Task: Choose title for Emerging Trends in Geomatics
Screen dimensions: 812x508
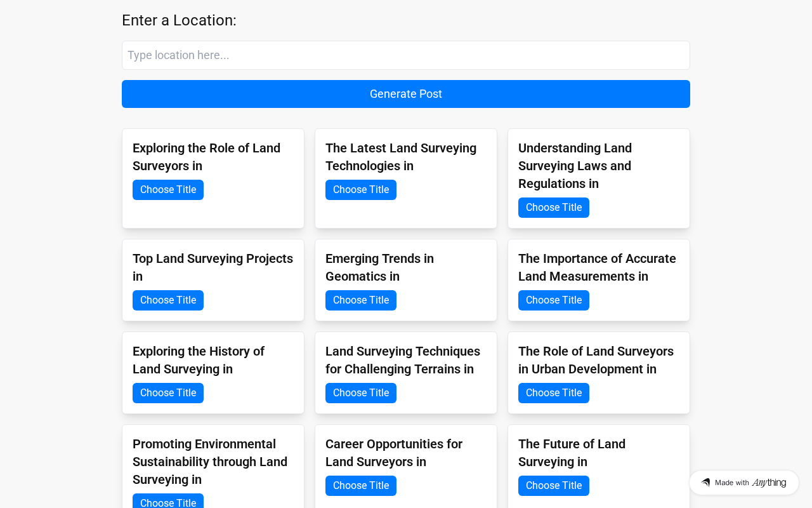Action: click(361, 300)
